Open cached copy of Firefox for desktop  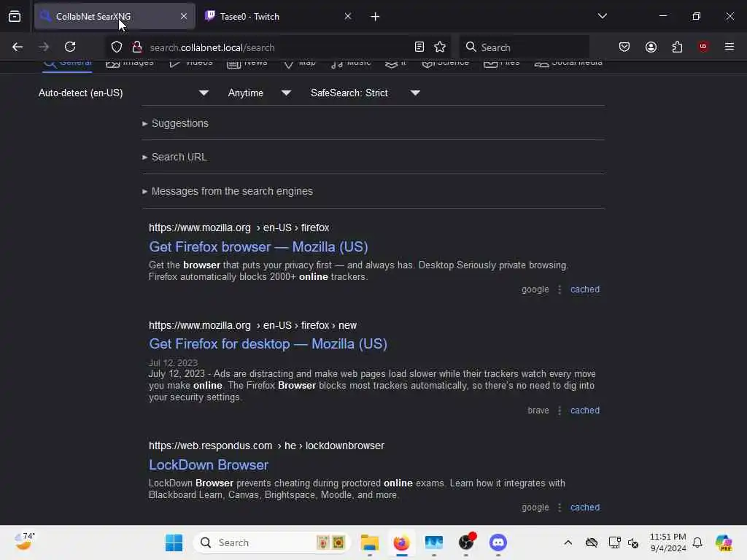coord(585,411)
